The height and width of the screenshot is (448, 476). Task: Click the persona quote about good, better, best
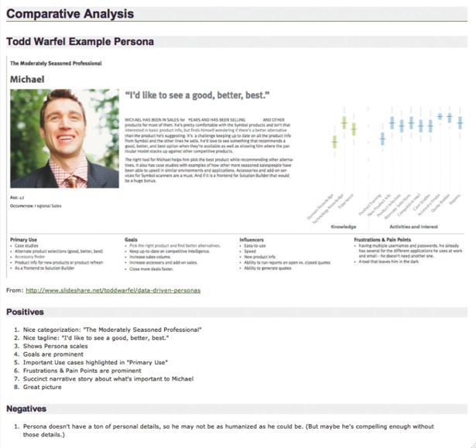tap(197, 95)
